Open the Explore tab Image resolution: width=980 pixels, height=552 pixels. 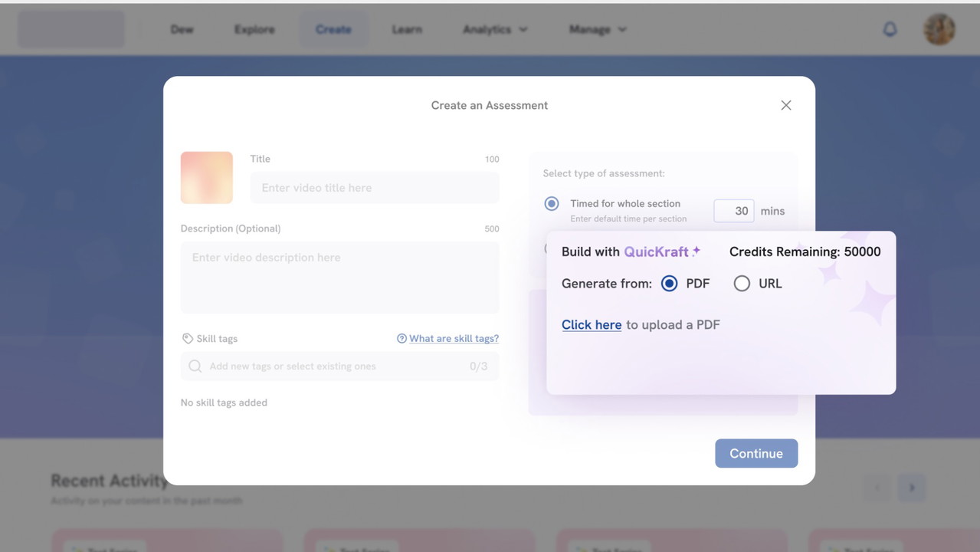tap(254, 29)
